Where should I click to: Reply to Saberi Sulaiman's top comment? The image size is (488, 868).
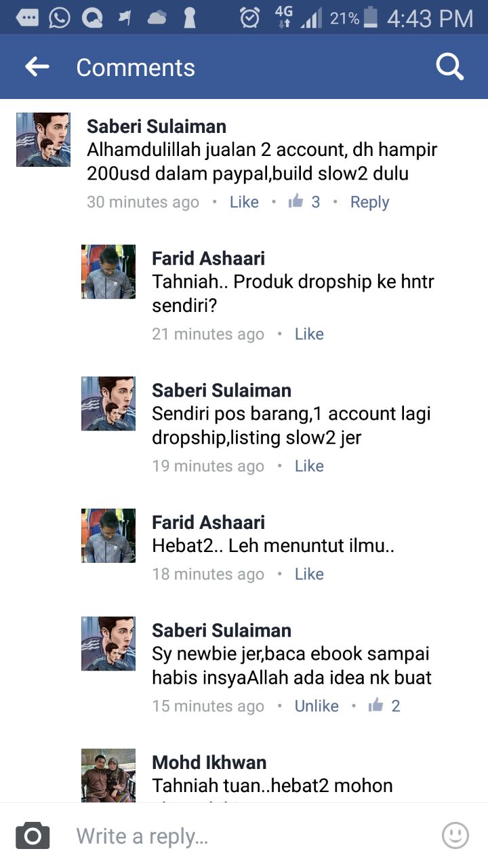[369, 202]
